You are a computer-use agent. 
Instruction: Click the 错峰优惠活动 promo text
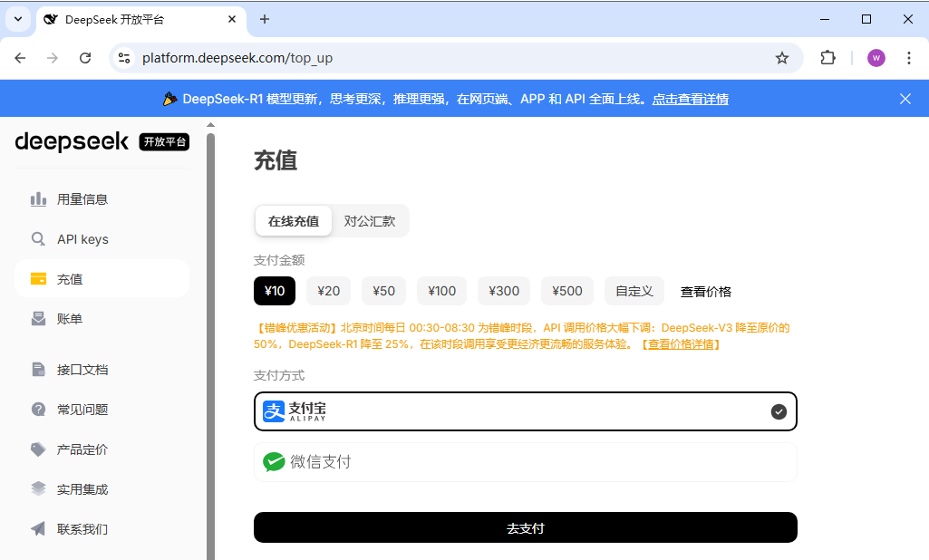(522, 336)
